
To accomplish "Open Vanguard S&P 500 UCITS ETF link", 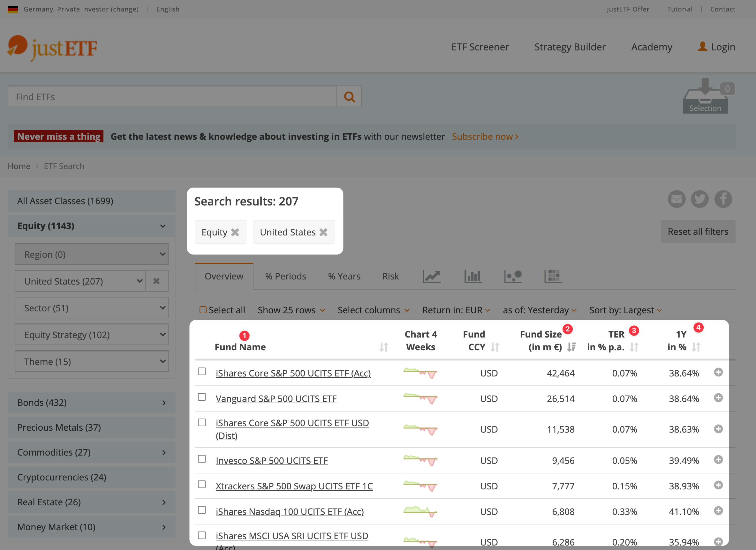I will [x=276, y=399].
